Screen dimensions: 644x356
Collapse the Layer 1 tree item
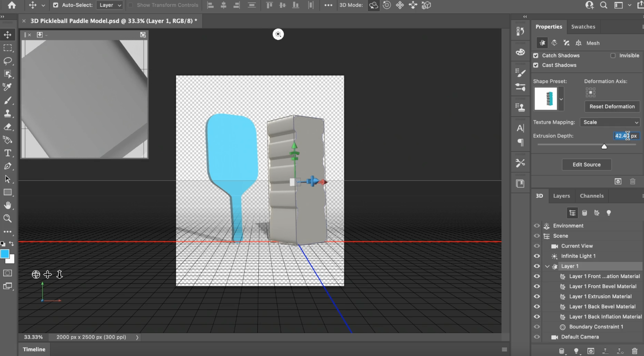pos(547,266)
